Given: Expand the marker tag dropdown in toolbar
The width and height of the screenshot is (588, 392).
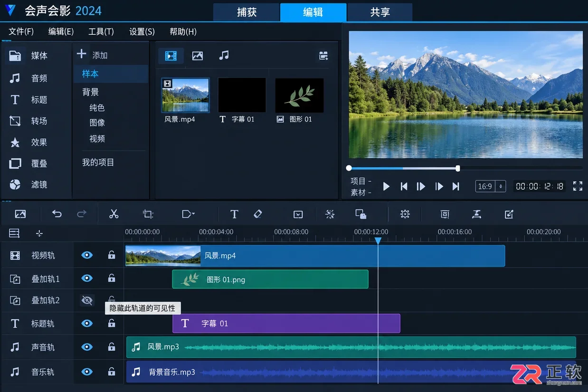Looking at the screenshot, I should coord(189,214).
